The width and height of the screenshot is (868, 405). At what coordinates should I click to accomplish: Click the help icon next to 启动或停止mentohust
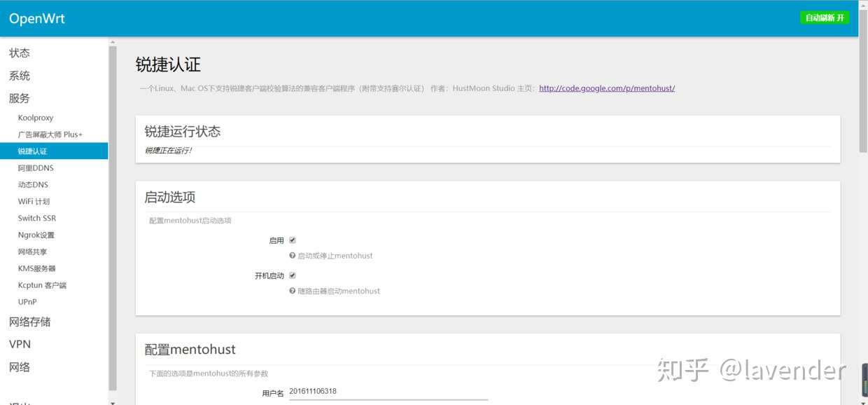pos(292,255)
